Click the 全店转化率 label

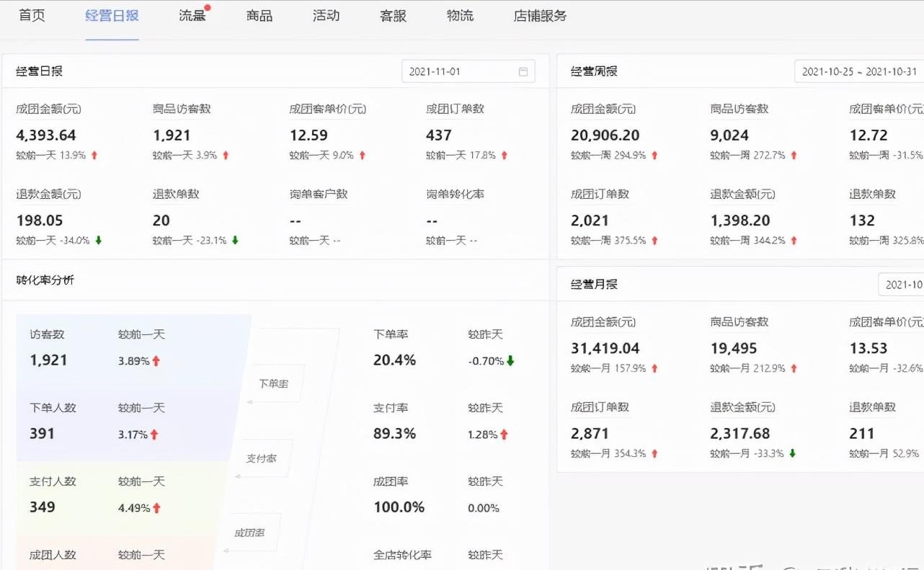tap(402, 555)
